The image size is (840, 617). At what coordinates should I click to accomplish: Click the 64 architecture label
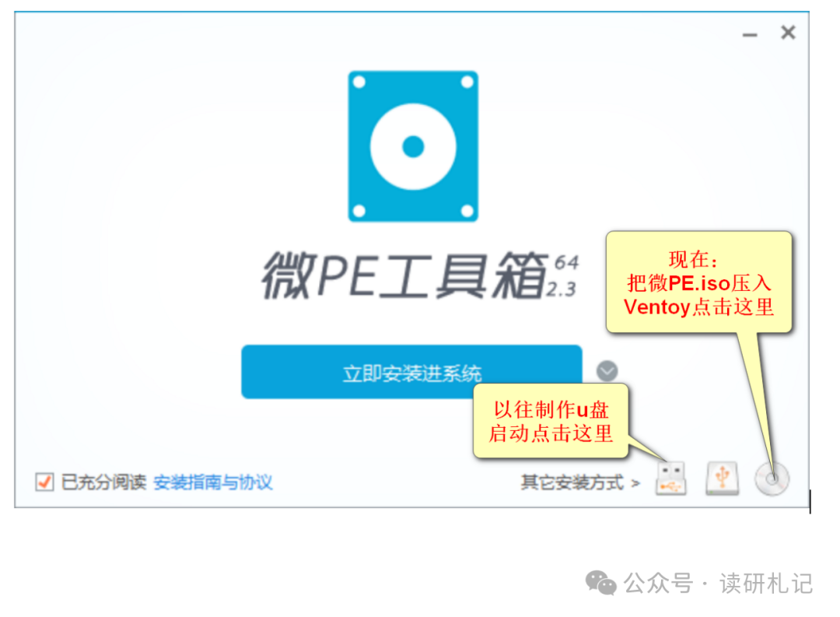(566, 262)
